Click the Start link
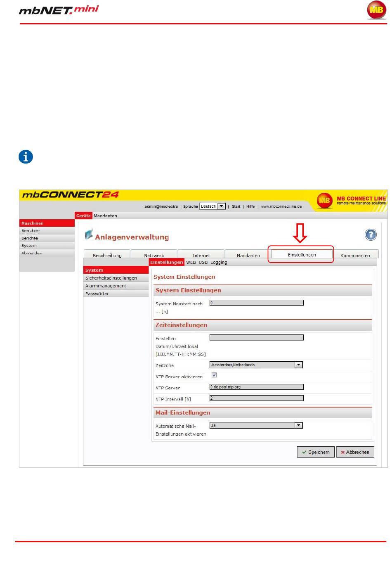The width and height of the screenshot is (392, 569). coord(236,206)
